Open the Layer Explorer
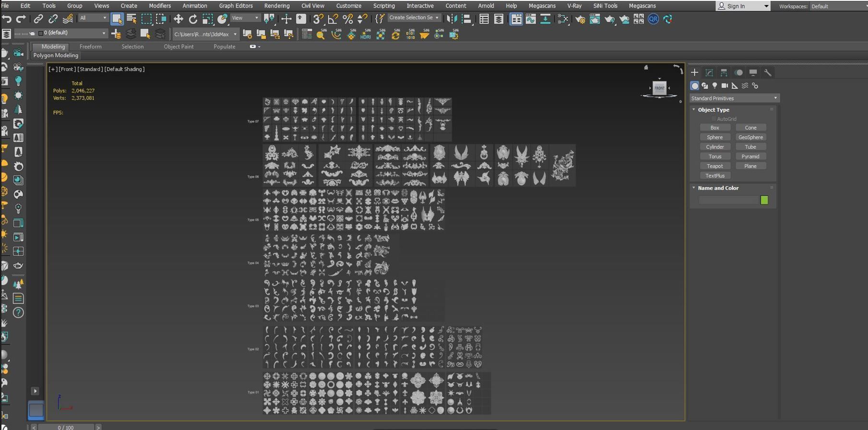This screenshot has width=868, height=430. pos(499,19)
